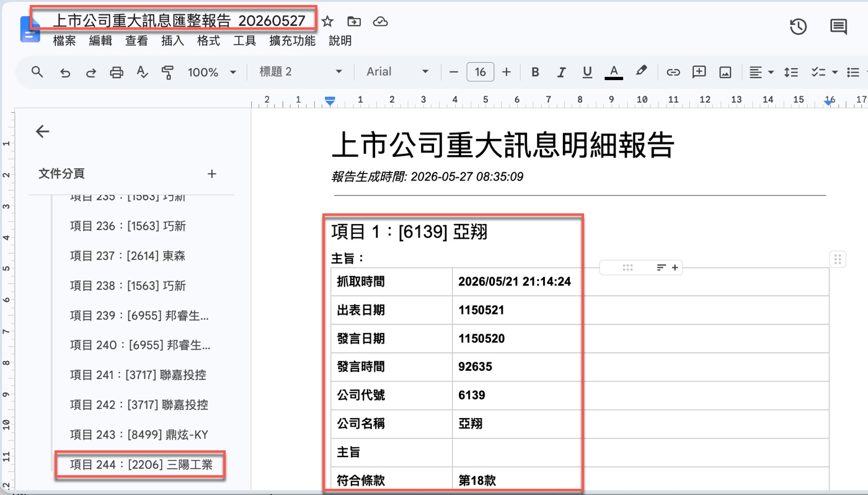Image resolution: width=868 pixels, height=495 pixels.
Task: Open the text color picker
Action: point(613,73)
